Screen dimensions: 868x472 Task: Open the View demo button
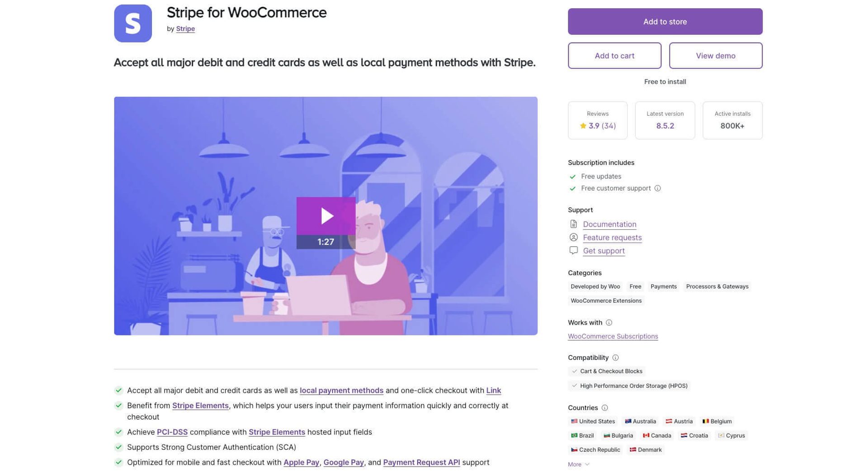(716, 56)
